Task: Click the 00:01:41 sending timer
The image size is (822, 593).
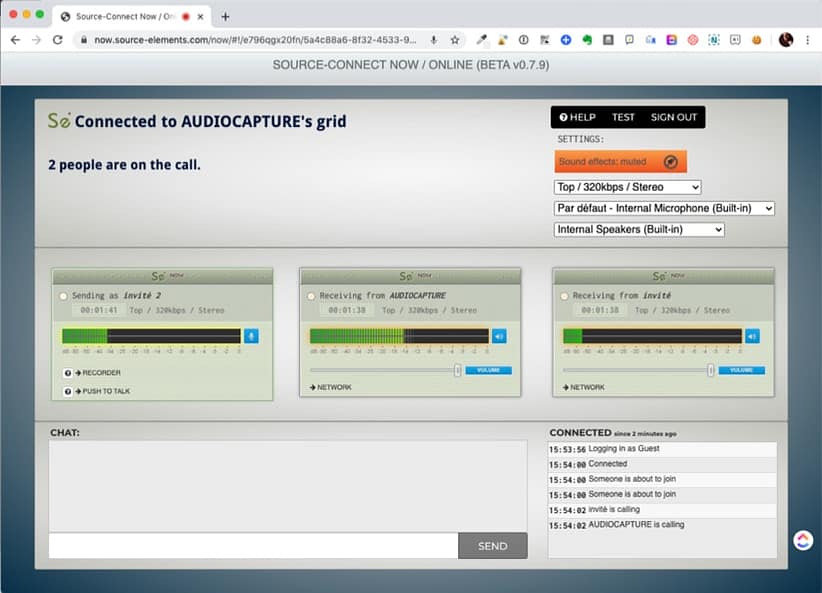Action: coord(99,310)
